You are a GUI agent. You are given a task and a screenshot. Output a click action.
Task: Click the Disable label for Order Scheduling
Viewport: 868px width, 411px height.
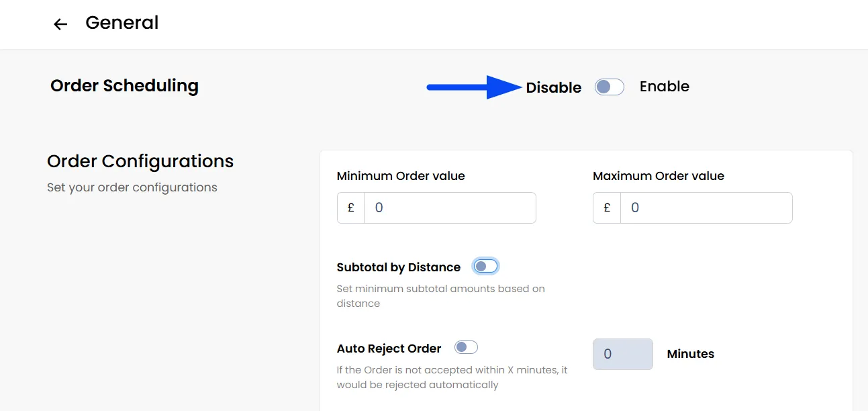coord(553,87)
